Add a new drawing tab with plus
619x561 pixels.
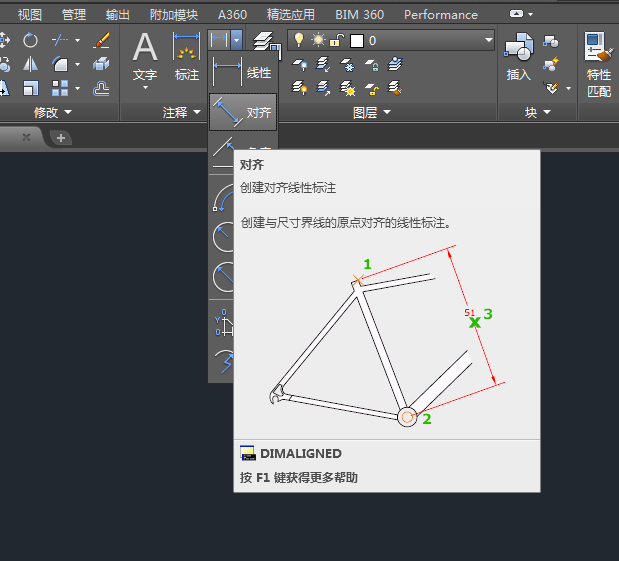point(61,138)
